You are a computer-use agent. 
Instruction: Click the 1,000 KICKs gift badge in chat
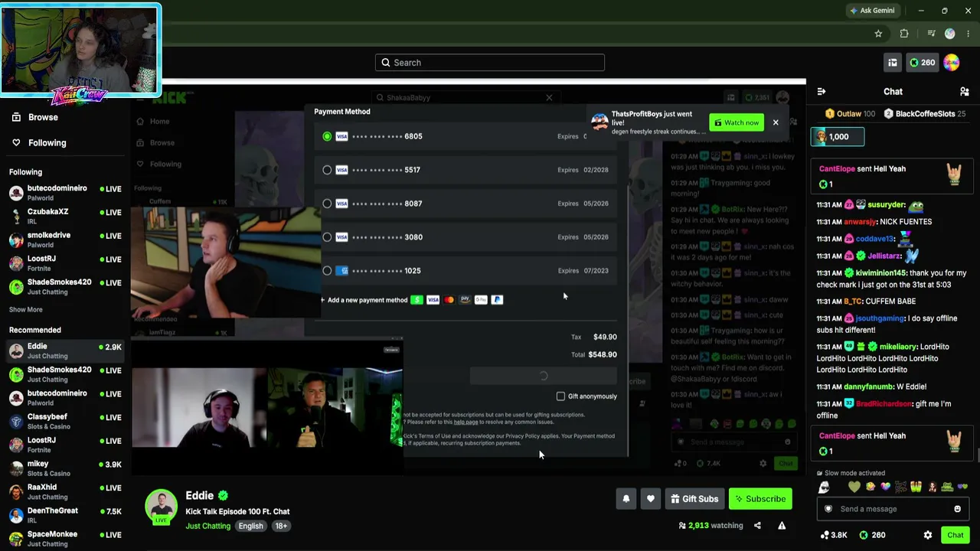pyautogui.click(x=838, y=137)
